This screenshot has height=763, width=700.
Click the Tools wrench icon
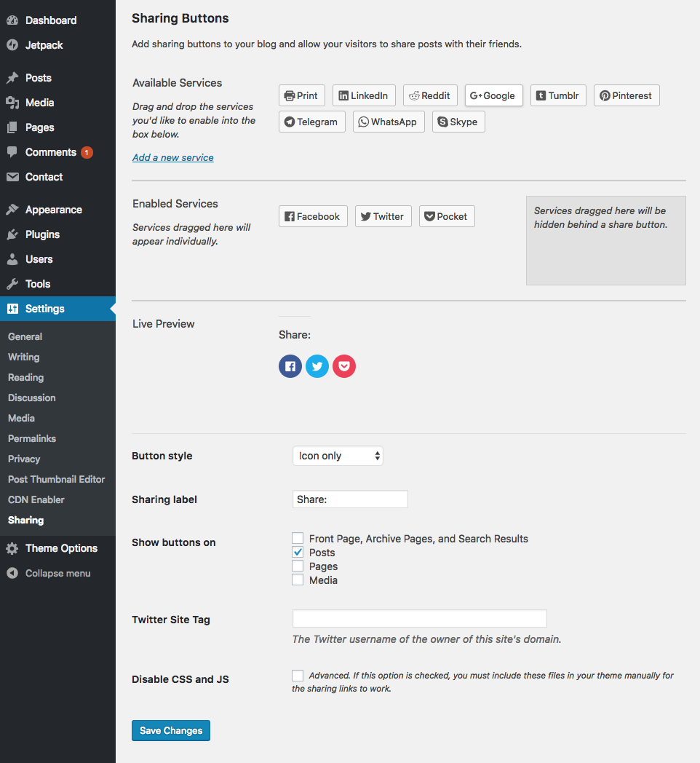pos(12,284)
